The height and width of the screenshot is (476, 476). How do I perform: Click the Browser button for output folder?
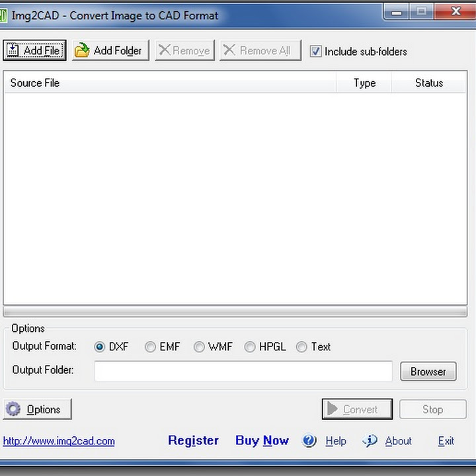click(428, 371)
